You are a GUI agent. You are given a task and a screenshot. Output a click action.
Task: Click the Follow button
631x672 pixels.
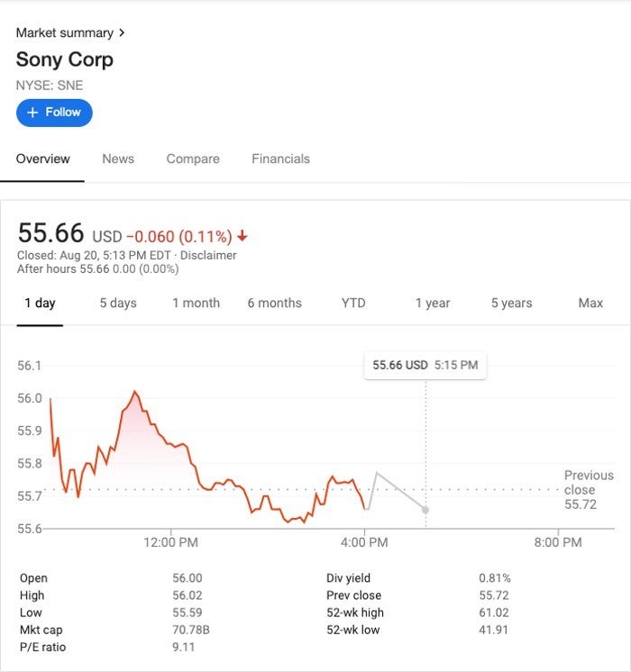54,113
